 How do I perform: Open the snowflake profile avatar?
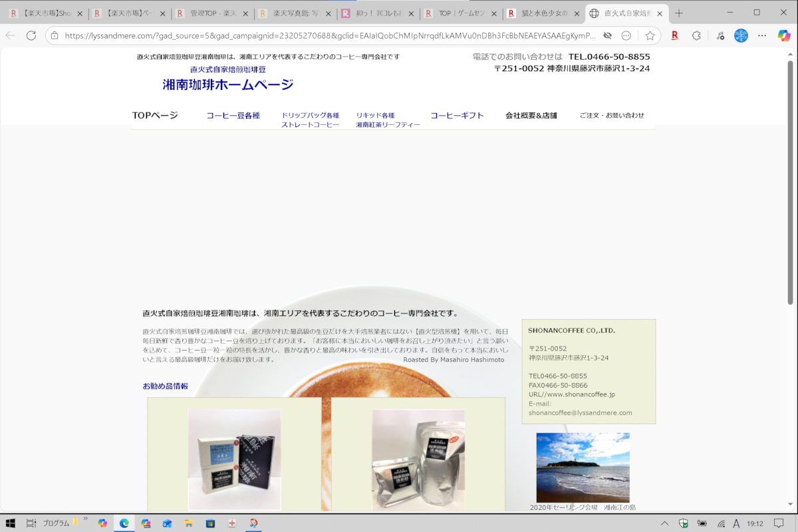tap(741, 36)
